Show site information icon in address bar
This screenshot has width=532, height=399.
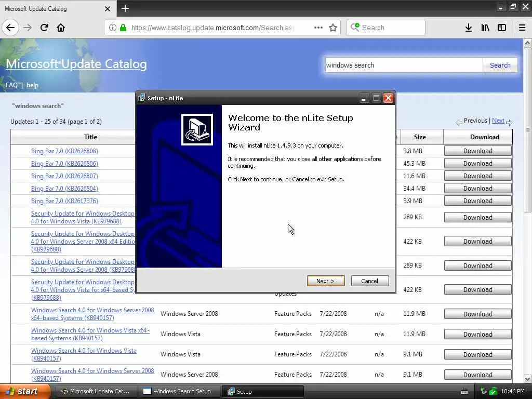coord(112,28)
